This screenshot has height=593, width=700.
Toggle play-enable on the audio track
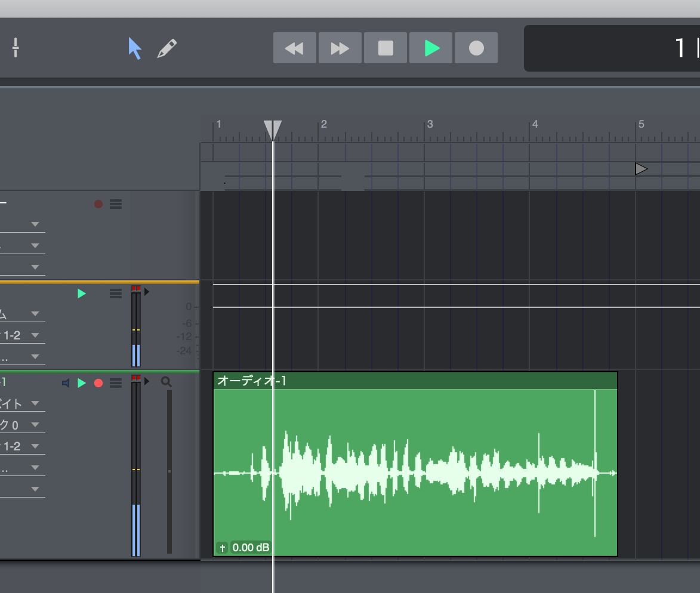tap(81, 383)
